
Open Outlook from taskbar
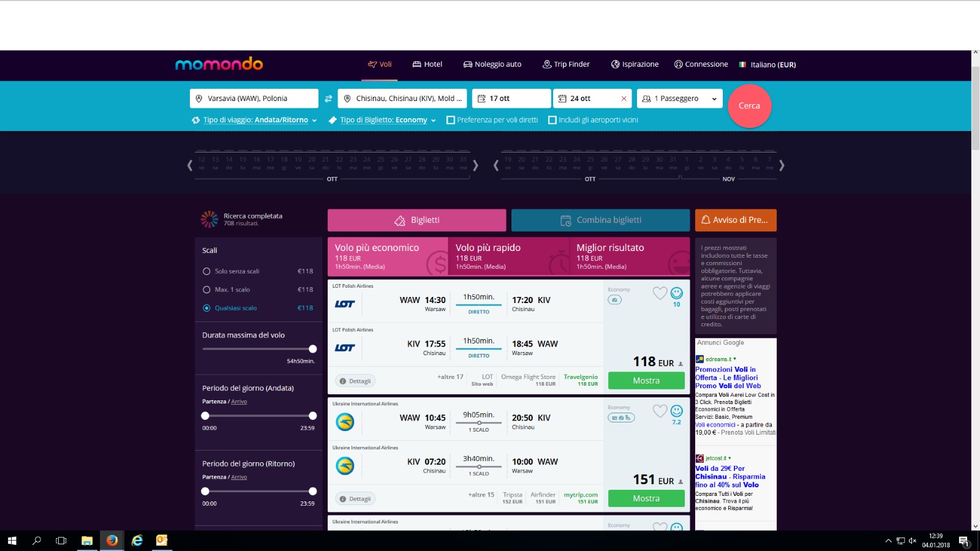pos(162,541)
